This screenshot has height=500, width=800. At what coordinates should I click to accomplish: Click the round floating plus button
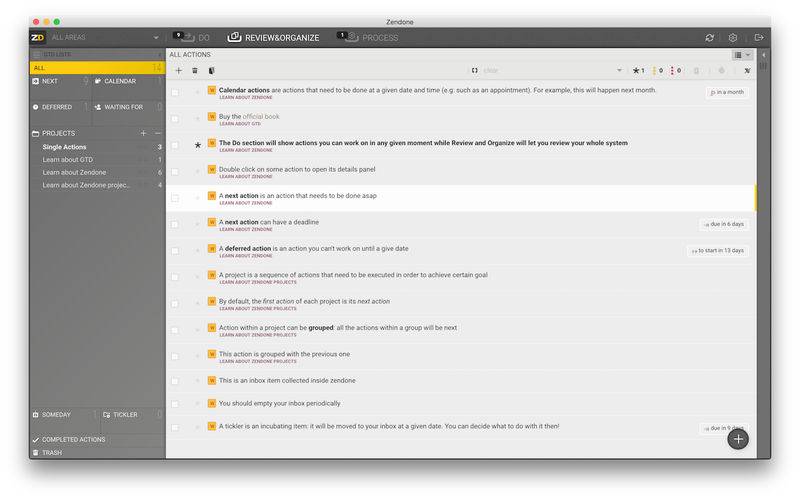pos(738,439)
